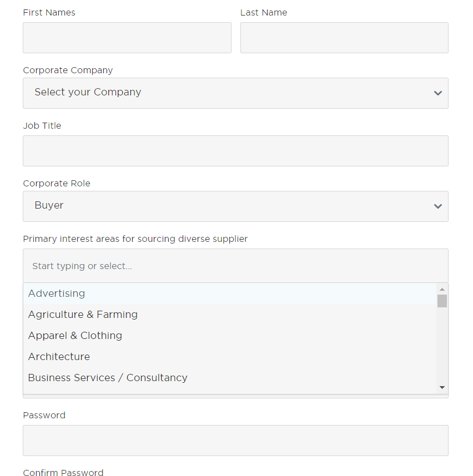
Task: Click the chevron arrow on Corporate Role
Action: 438,206
